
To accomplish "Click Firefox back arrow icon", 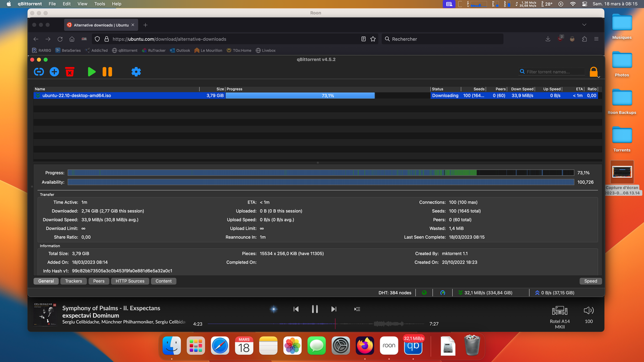I will [36, 39].
